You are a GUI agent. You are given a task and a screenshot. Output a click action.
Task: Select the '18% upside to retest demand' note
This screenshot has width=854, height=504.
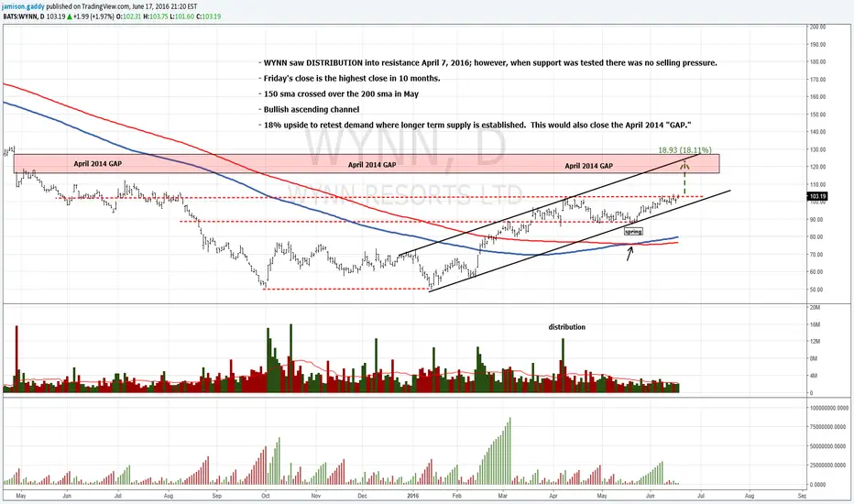475,125
